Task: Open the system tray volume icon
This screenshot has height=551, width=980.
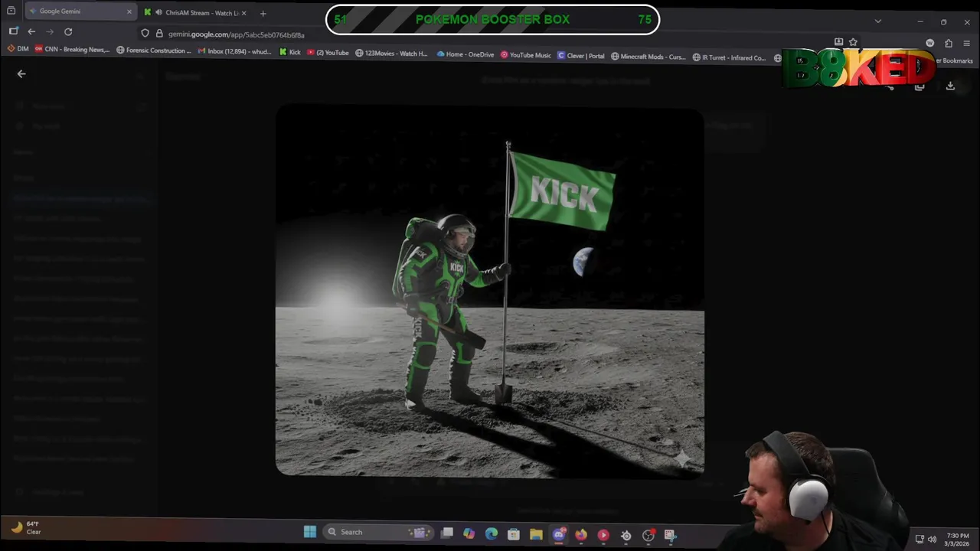Action: pos(932,539)
